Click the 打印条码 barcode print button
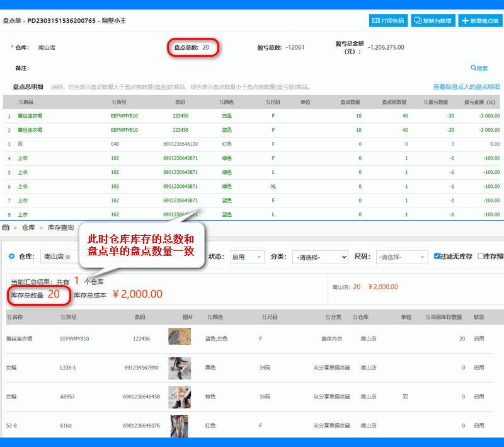Image resolution: width=504 pixels, height=447 pixels. point(388,21)
